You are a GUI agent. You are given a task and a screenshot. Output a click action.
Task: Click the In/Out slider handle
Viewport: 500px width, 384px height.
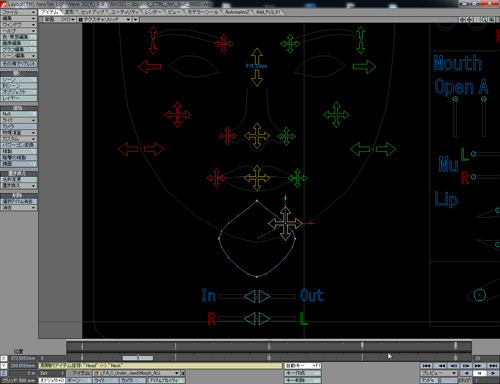pos(257,296)
